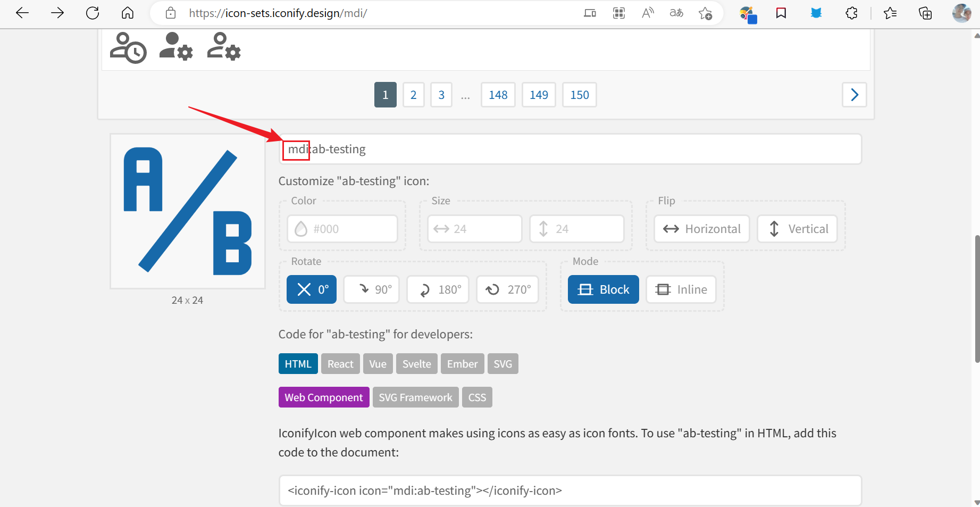This screenshot has height=507, width=980.
Task: Go to next pagination page arrow
Action: coord(855,95)
